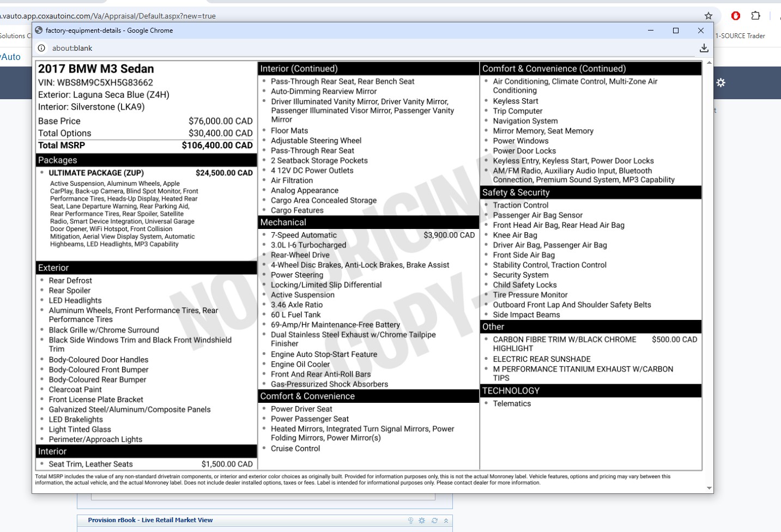This screenshot has width=781, height=532.
Task: Click the $1,500.00 CAD leather seats price
Action: click(227, 464)
